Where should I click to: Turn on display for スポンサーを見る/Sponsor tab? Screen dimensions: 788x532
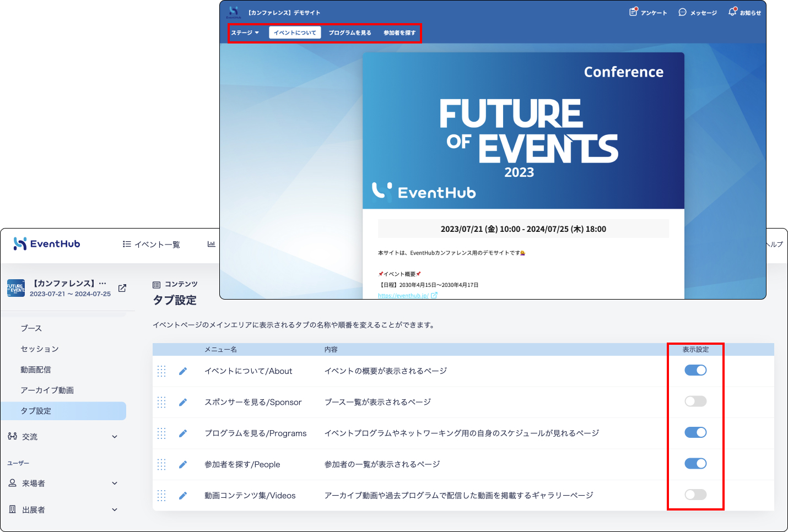[x=695, y=401]
